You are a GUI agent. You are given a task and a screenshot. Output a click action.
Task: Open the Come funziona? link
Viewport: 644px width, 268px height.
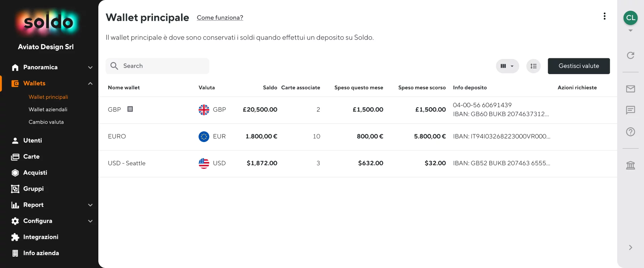click(220, 18)
